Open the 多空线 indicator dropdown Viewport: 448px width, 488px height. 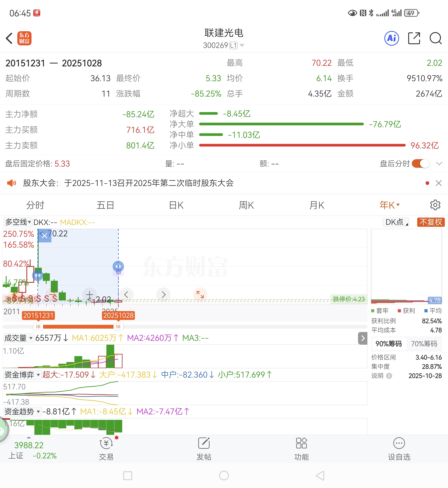tap(18, 222)
